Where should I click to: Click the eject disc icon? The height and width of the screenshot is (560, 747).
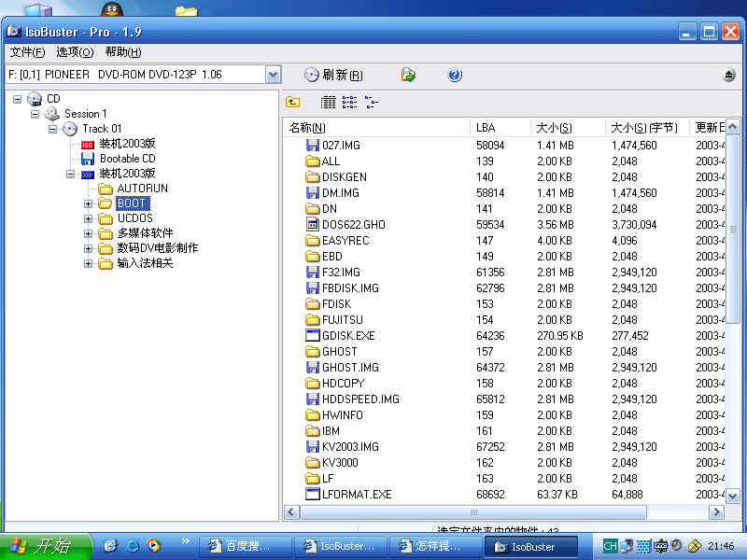(728, 75)
